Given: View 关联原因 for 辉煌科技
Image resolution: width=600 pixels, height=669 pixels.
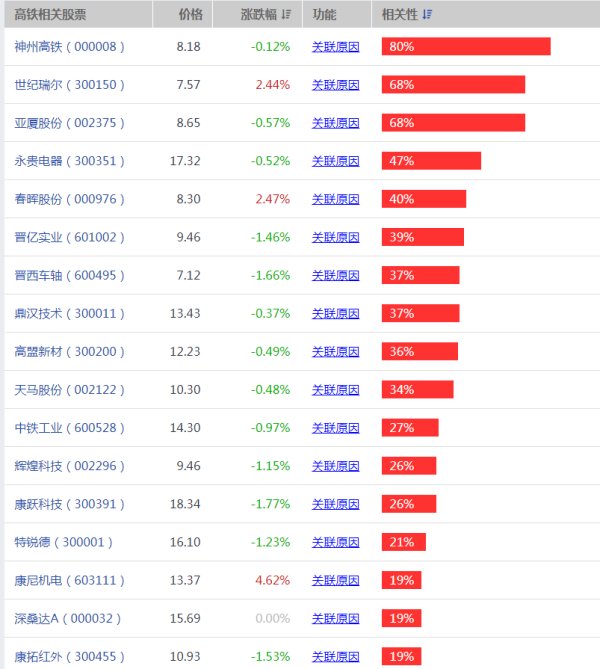Looking at the screenshot, I should tap(335, 466).
